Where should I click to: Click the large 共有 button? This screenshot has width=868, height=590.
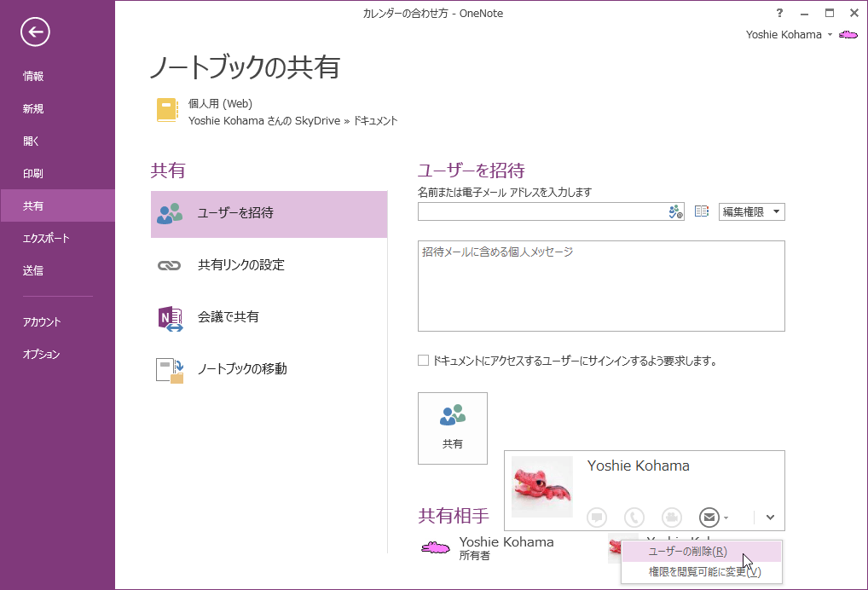(x=452, y=428)
